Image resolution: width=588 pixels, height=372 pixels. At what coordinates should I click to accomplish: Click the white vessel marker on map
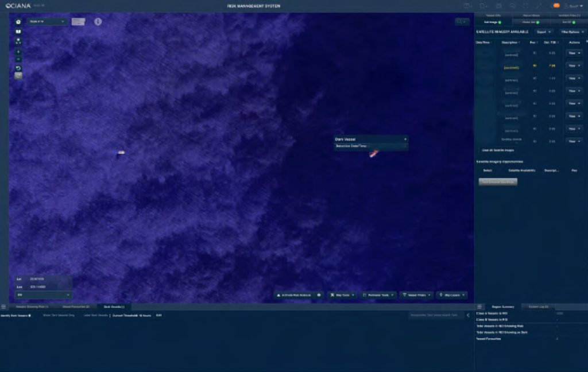pyautogui.click(x=121, y=153)
